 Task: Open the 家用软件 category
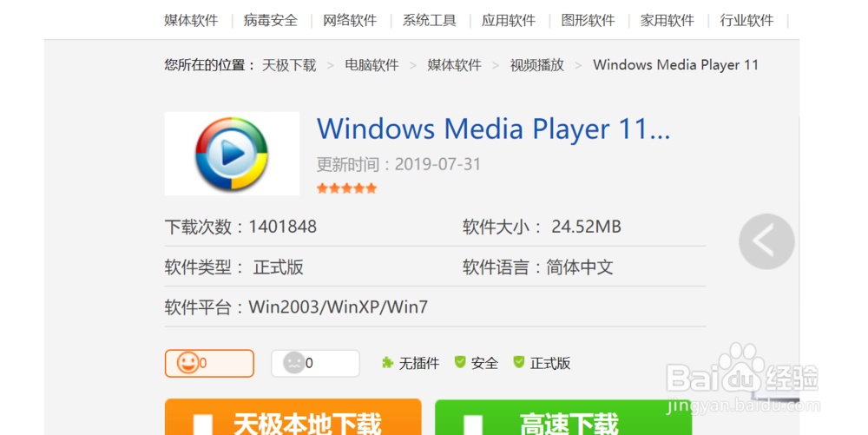(x=667, y=21)
